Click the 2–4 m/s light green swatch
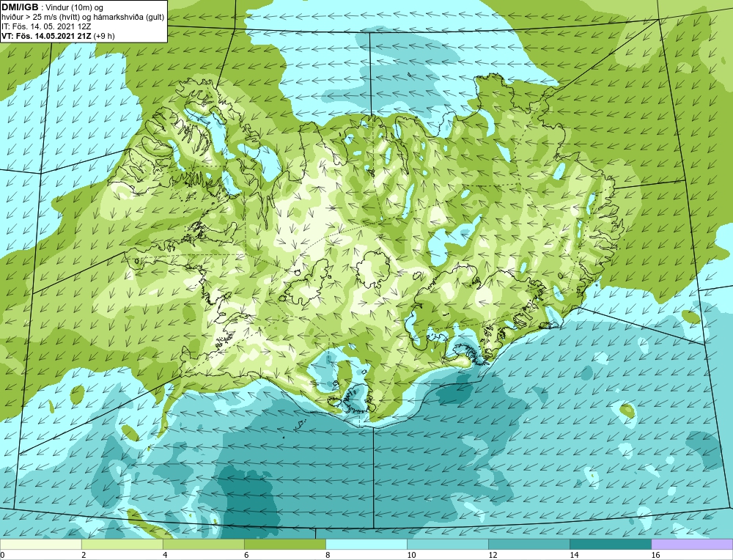Viewport: 733px width, 560px height. pos(122,544)
